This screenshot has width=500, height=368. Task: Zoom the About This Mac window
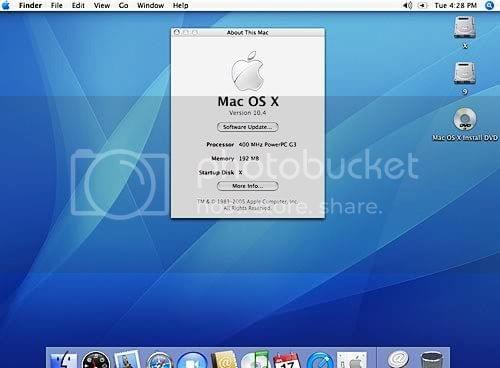pyautogui.click(x=195, y=32)
